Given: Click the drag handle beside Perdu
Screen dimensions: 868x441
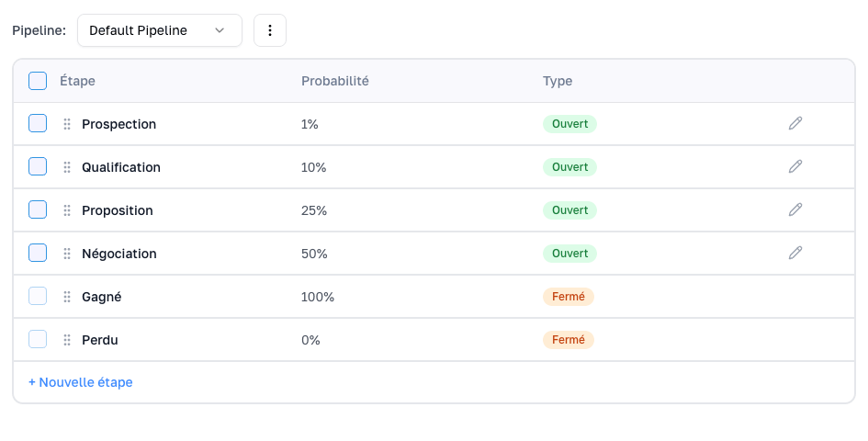Looking at the screenshot, I should (67, 340).
